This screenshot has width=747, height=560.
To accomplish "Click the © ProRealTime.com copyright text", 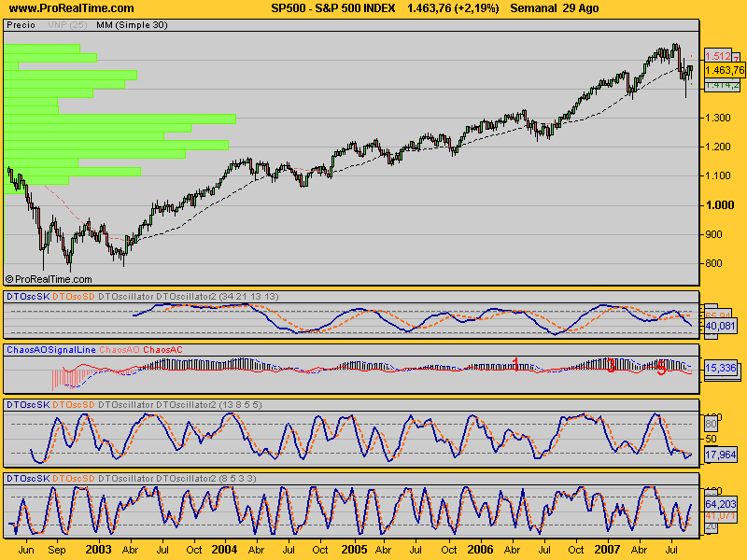I will (x=49, y=279).
